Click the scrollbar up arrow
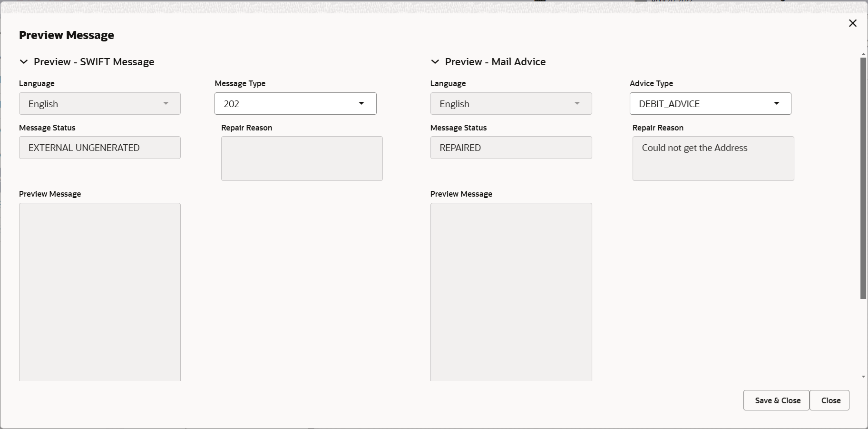The height and width of the screenshot is (429, 868). click(863, 54)
